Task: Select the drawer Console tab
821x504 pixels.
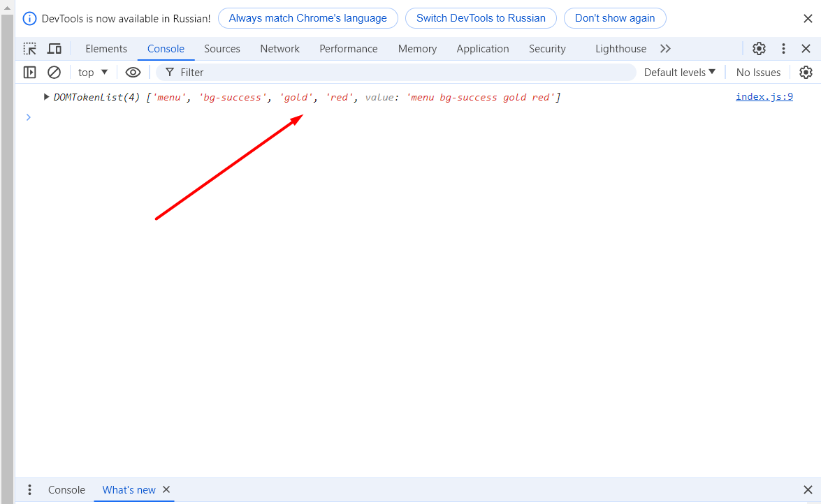Action: click(x=66, y=490)
